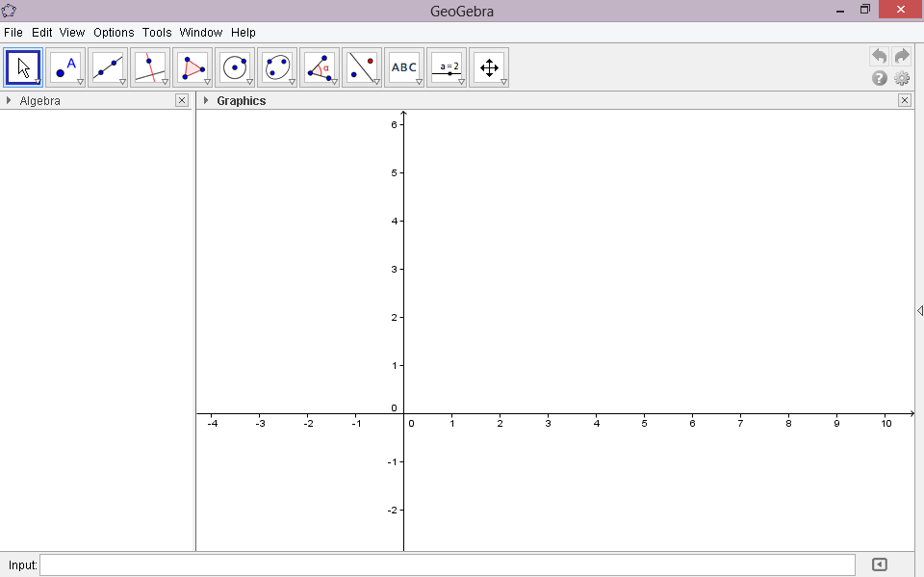Select the Move arrow tool
924x577 pixels.
[x=23, y=67]
